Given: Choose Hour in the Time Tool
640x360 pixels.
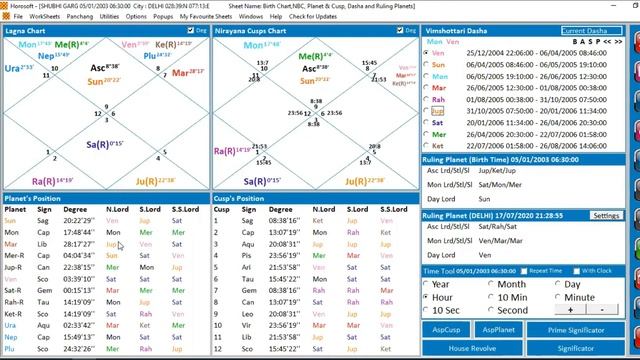Looking at the screenshot, I should tap(426, 297).
